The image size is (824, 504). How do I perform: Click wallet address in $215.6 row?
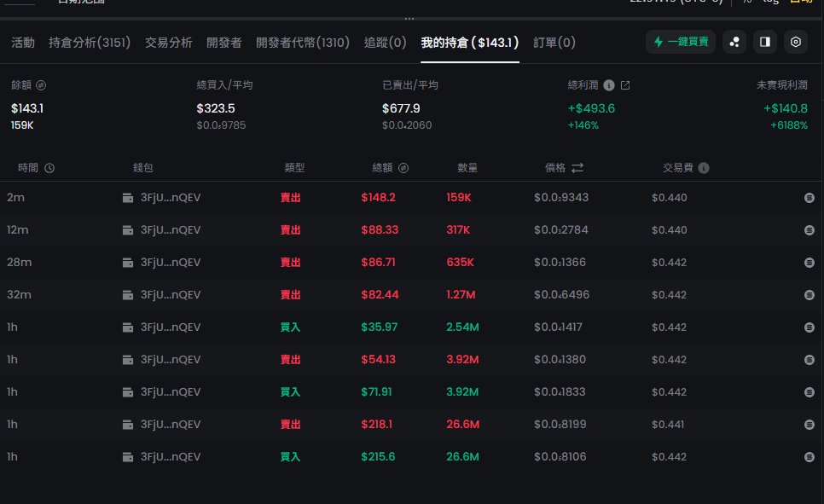coord(171,457)
